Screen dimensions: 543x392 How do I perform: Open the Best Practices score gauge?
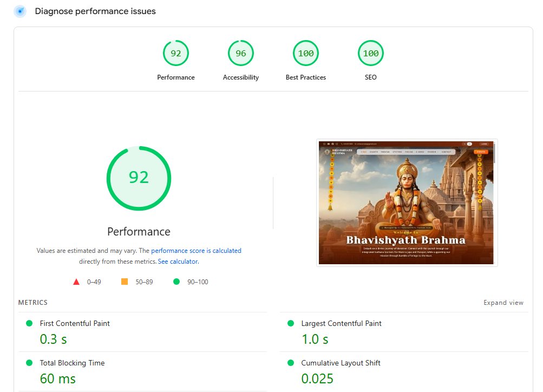[306, 53]
